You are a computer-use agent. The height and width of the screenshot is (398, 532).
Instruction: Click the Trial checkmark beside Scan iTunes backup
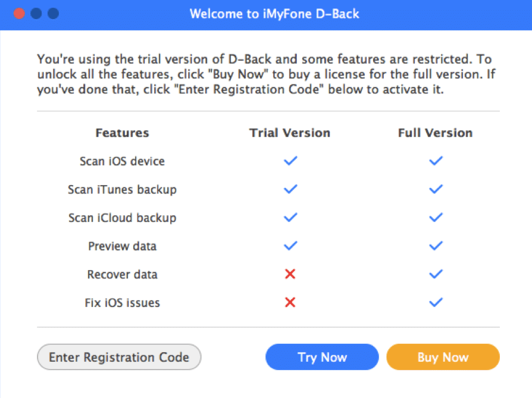pyautogui.click(x=290, y=189)
